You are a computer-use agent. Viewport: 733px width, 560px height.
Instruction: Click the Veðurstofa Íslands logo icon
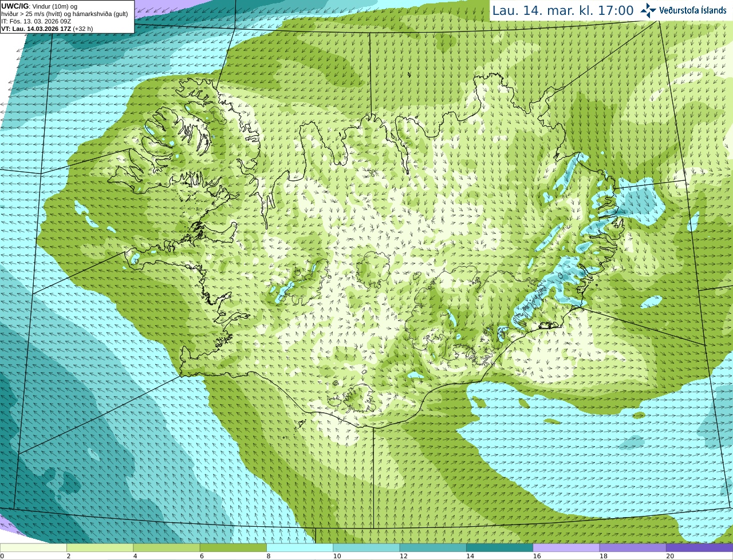point(648,10)
